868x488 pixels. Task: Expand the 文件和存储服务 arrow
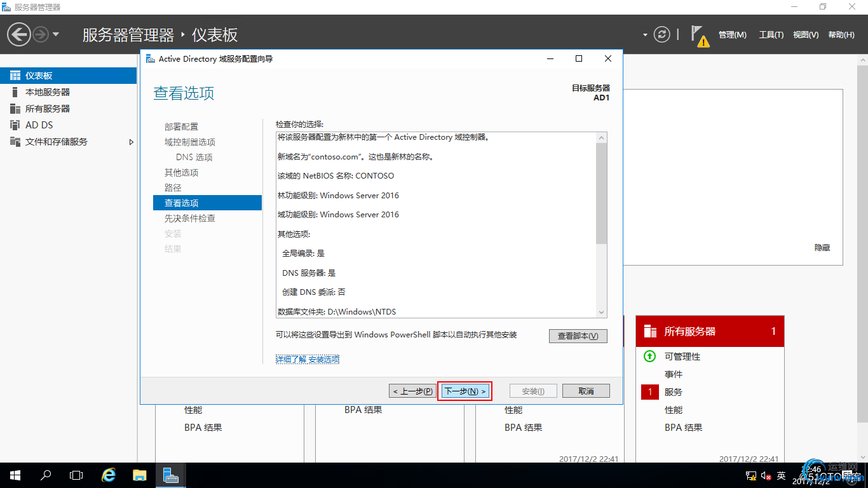point(132,142)
